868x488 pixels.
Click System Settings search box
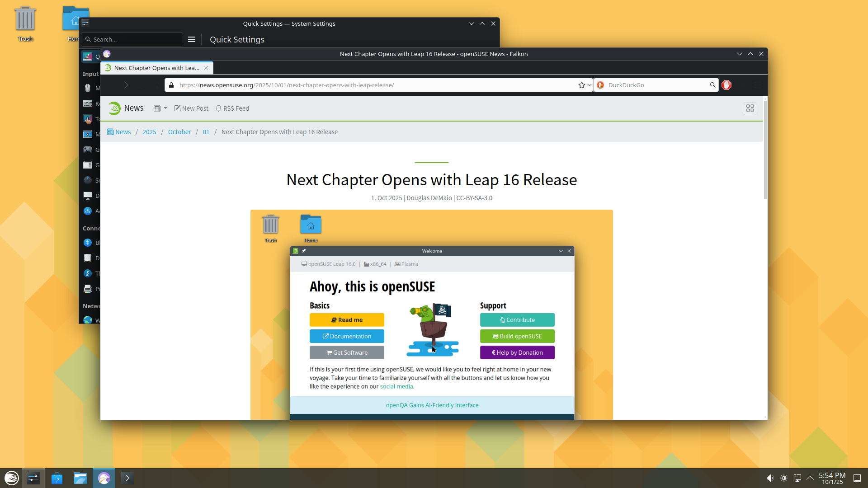click(x=132, y=39)
